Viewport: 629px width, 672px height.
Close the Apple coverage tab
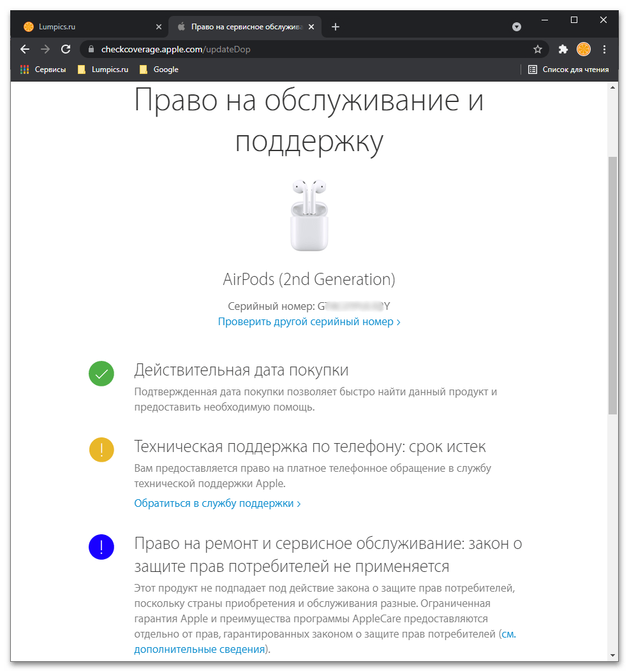click(x=311, y=27)
